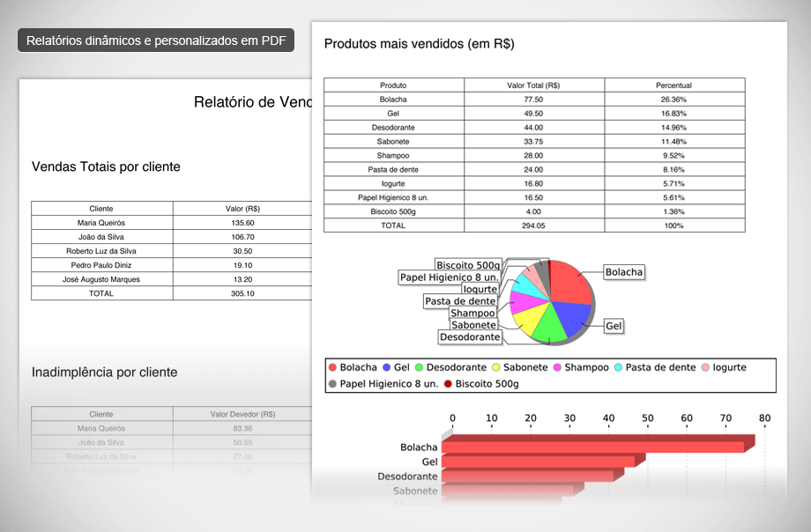Click the Produto column header

[x=393, y=85]
